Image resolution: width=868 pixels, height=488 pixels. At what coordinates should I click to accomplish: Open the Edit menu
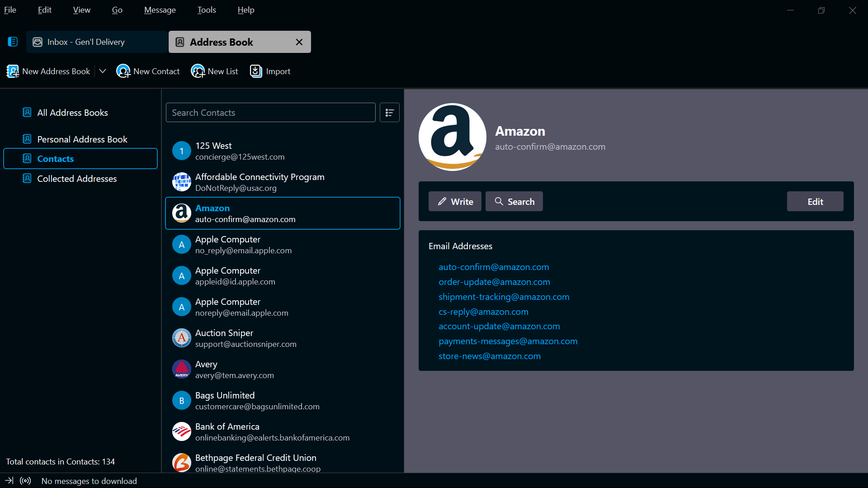tap(44, 9)
